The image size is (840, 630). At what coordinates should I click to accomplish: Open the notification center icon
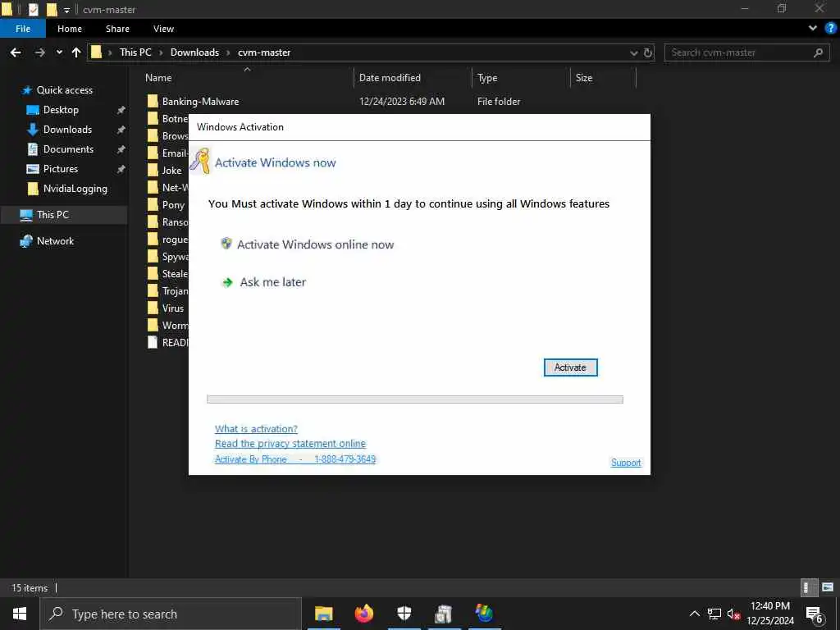(x=815, y=614)
